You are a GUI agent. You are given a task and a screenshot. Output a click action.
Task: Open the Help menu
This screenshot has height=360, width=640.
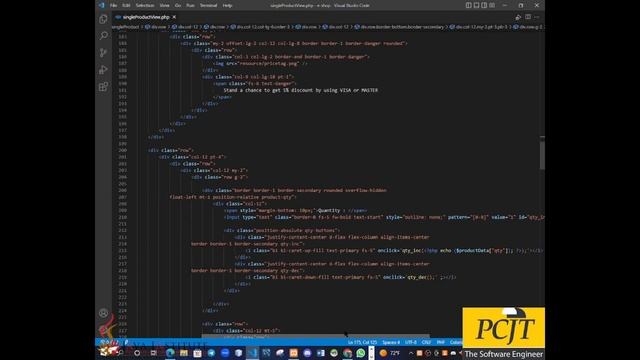227,6
